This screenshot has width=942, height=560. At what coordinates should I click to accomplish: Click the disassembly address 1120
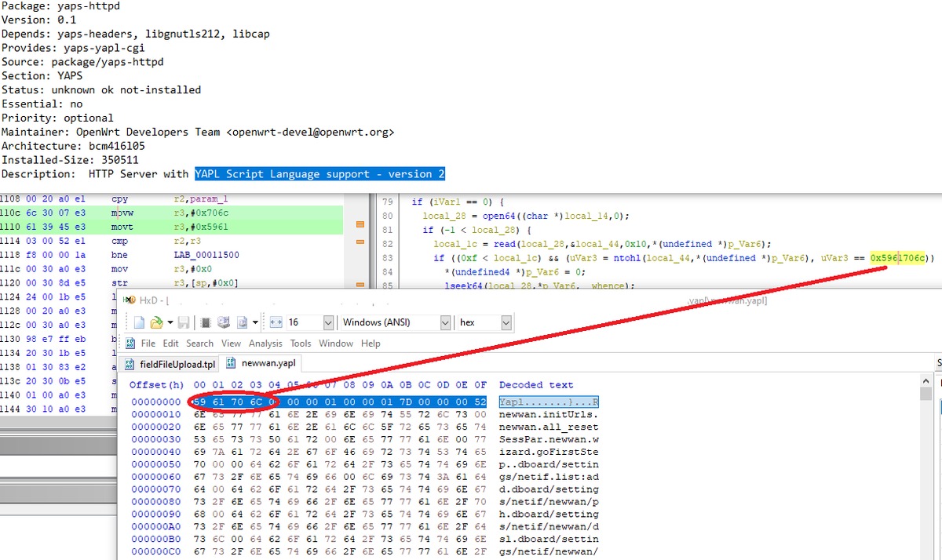tap(11, 282)
